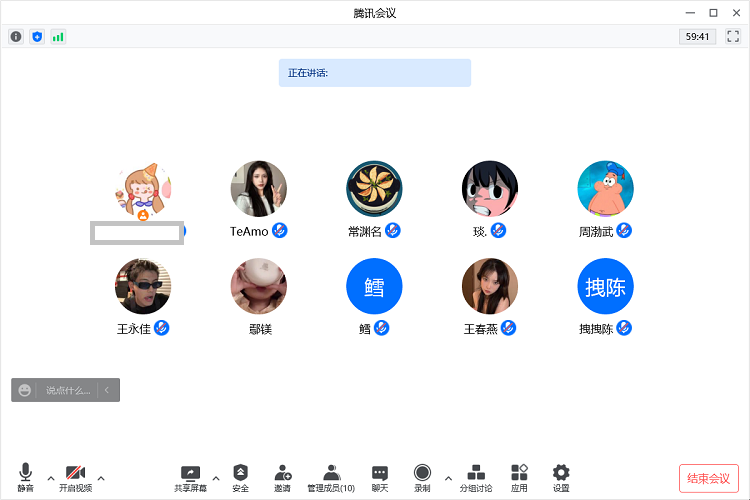The height and width of the screenshot is (500, 750).
Task: Select 鄢镁's avatar
Action: click(258, 286)
